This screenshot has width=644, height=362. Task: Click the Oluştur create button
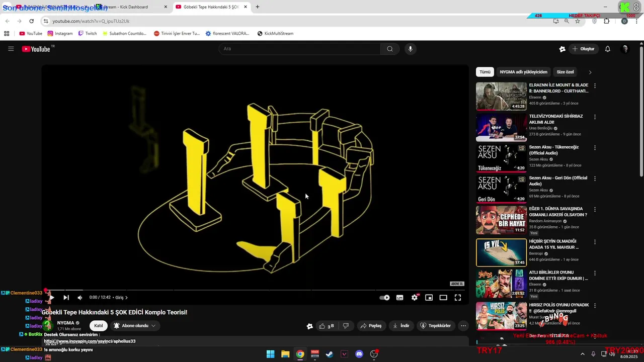tap(584, 49)
